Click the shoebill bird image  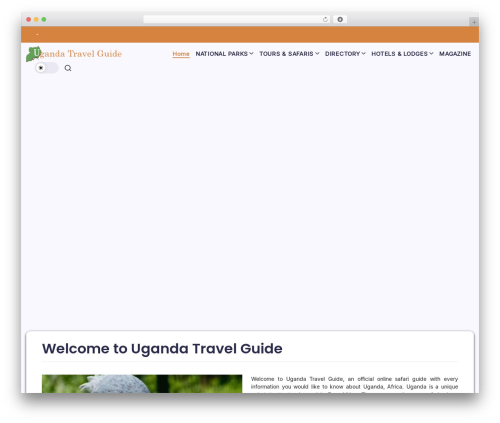click(x=142, y=384)
